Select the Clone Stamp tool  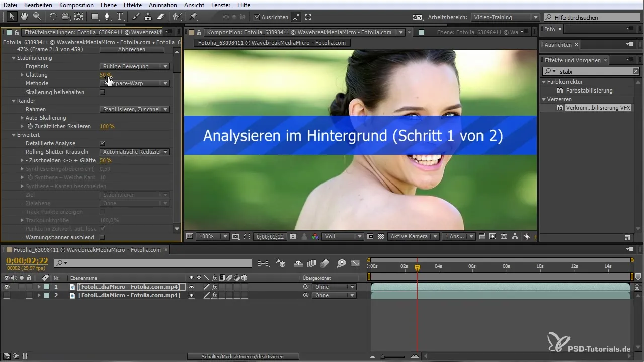click(148, 17)
